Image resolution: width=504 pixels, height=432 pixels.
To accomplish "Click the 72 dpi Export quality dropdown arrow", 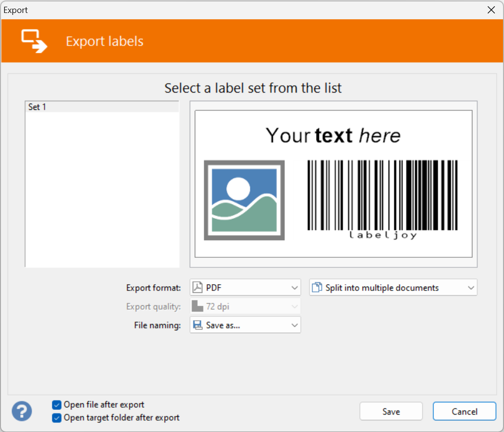I will [x=295, y=307].
